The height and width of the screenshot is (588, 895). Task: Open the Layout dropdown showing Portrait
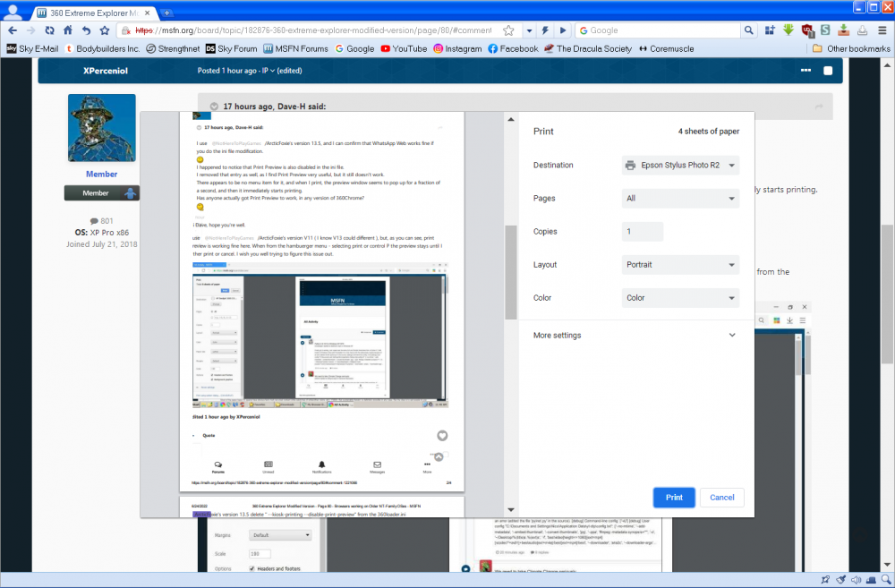point(680,265)
